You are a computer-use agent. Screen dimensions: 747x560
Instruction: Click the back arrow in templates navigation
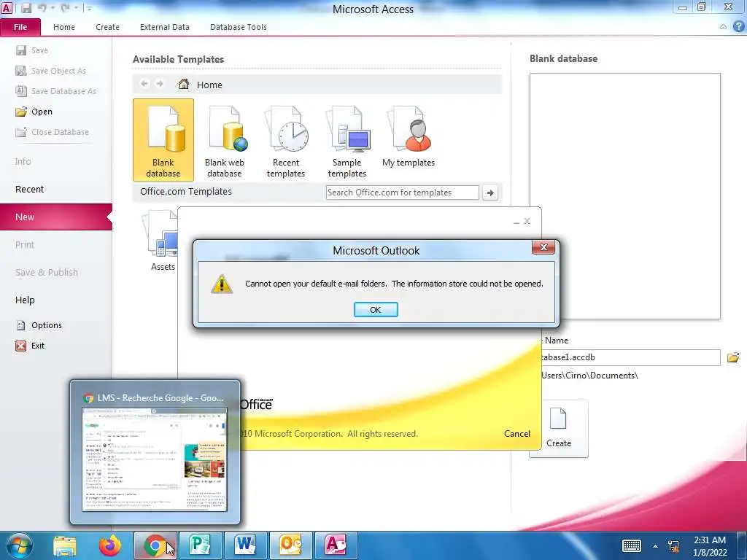tap(144, 84)
